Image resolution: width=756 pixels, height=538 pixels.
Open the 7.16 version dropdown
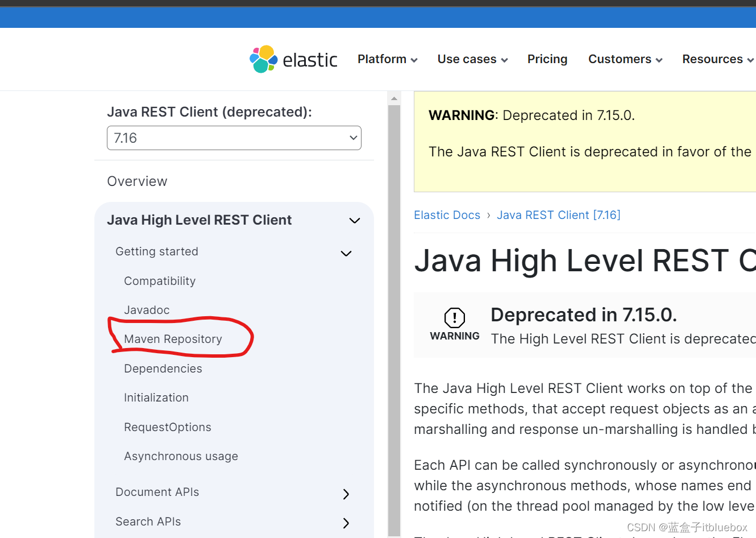[234, 138]
